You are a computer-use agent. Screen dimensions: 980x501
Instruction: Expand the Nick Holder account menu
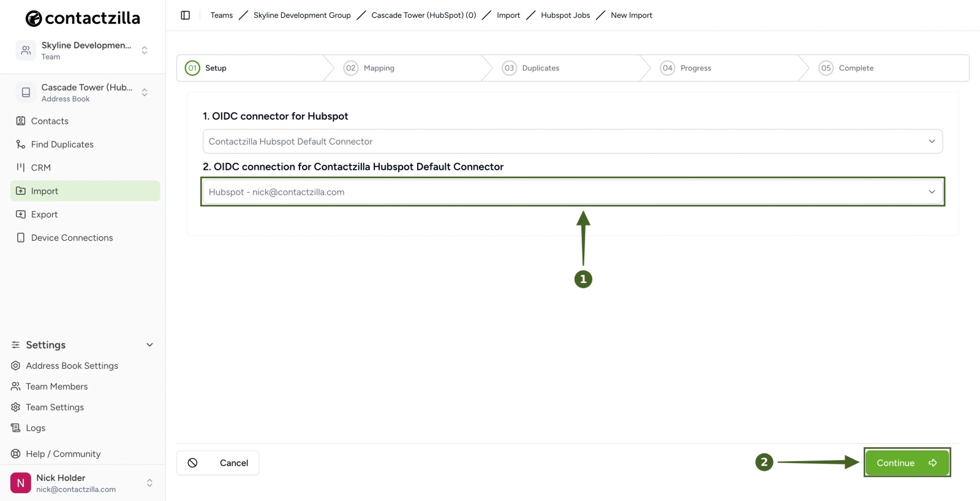(83, 483)
